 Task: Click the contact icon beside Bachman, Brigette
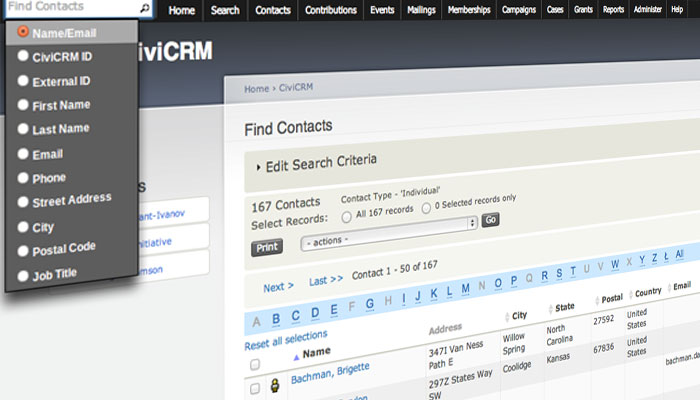[x=275, y=385]
